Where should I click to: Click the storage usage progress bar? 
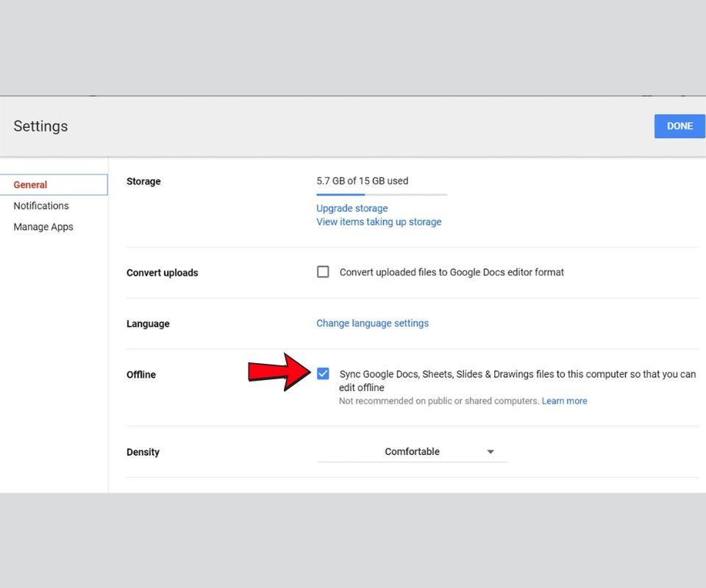(381, 195)
